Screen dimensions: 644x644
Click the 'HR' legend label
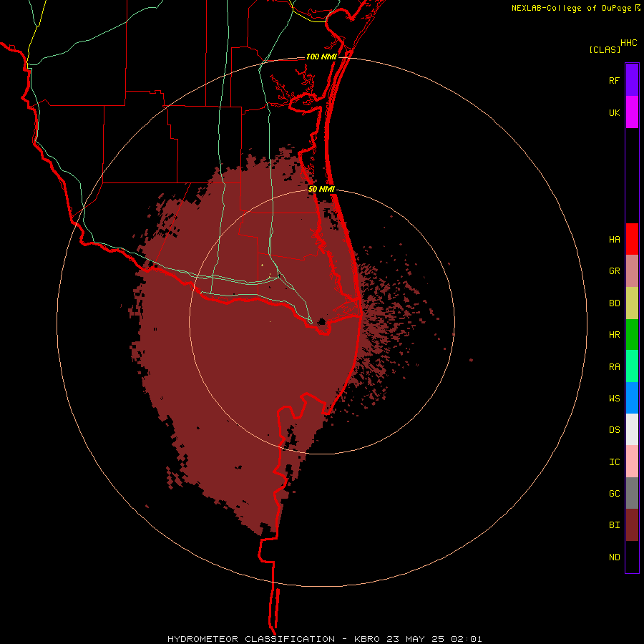tap(614, 334)
